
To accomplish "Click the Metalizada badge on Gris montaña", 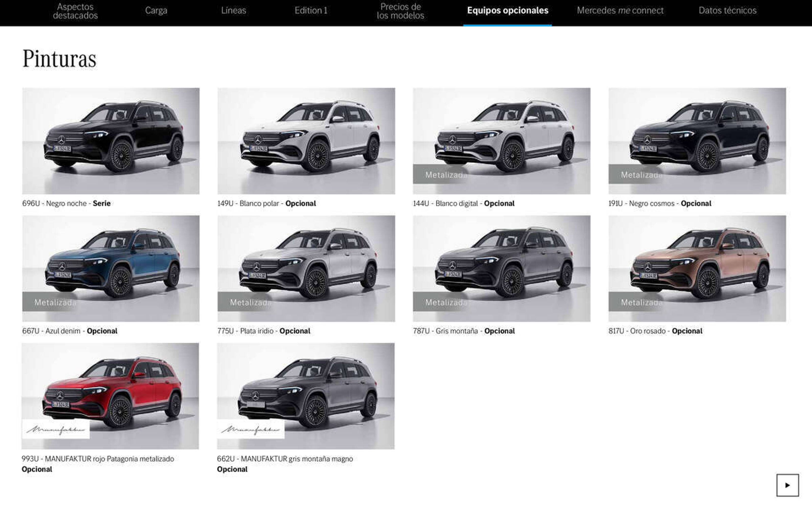I will pyautogui.click(x=441, y=302).
